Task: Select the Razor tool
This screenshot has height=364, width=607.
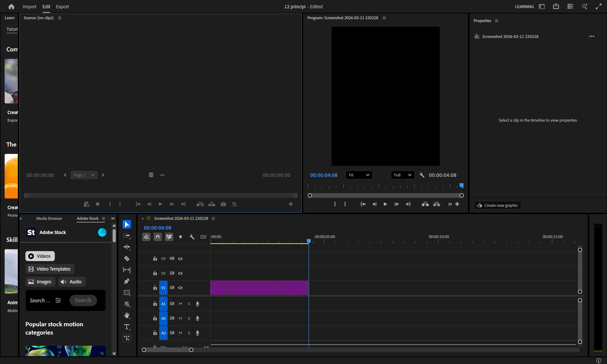Action: click(x=127, y=258)
